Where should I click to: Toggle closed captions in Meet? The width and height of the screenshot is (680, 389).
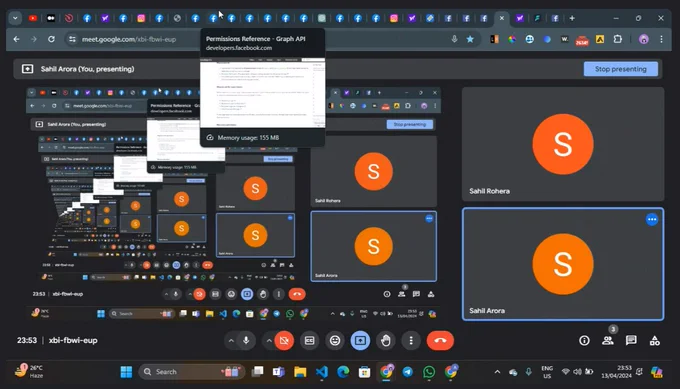point(309,341)
